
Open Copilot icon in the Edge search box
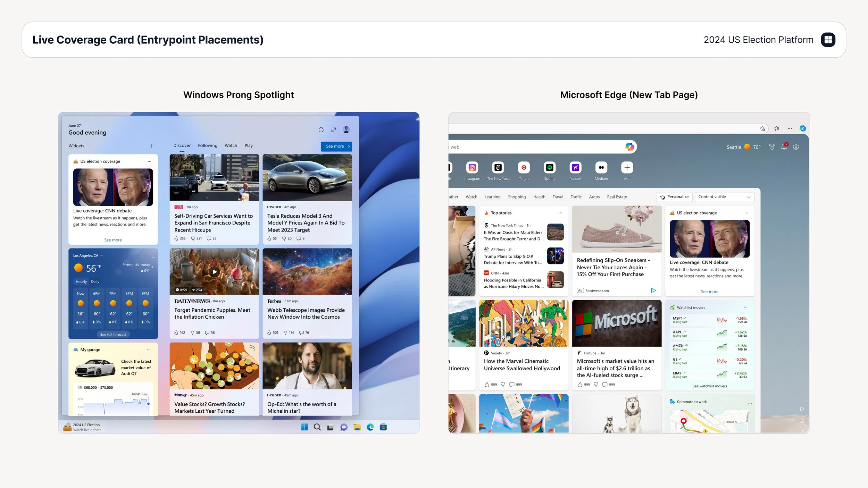pos(629,147)
